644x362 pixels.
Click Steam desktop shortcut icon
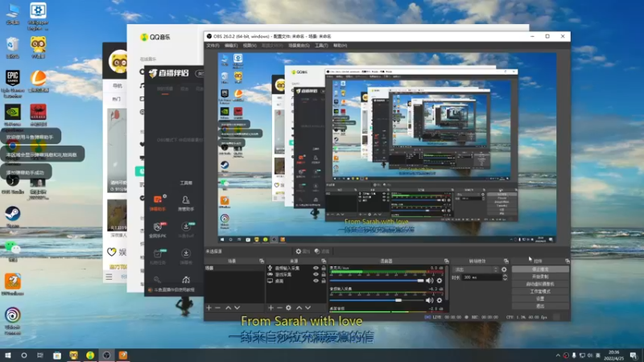[12, 216]
